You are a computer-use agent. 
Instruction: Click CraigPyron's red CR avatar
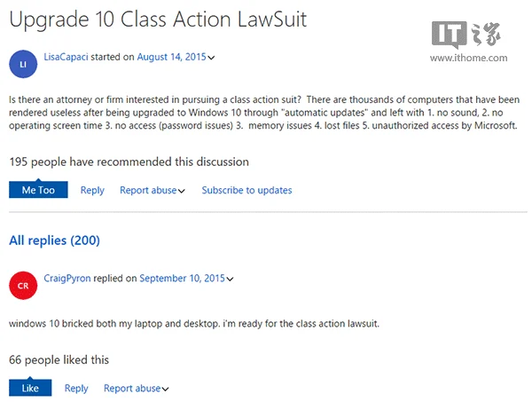pyautogui.click(x=22, y=285)
